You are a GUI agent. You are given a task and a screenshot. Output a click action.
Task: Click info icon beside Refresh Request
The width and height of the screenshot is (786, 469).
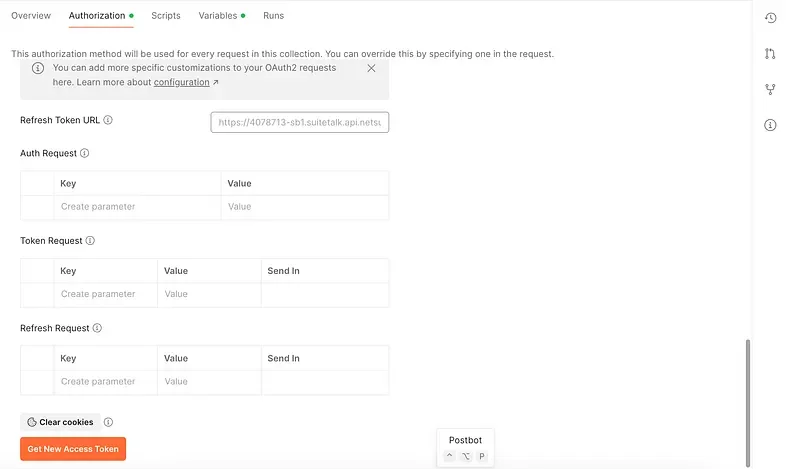[x=97, y=328]
